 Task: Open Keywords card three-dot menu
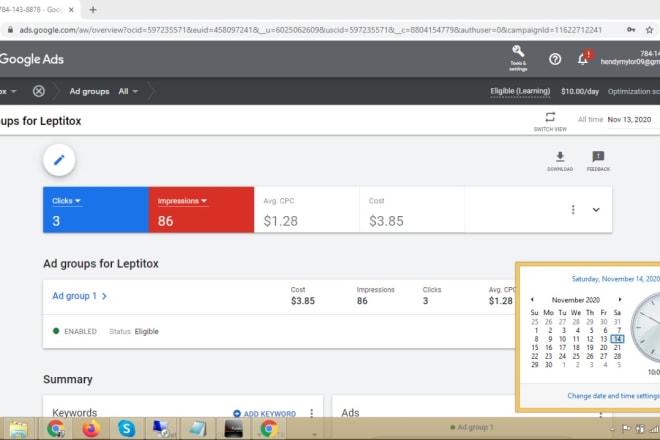pos(311,413)
